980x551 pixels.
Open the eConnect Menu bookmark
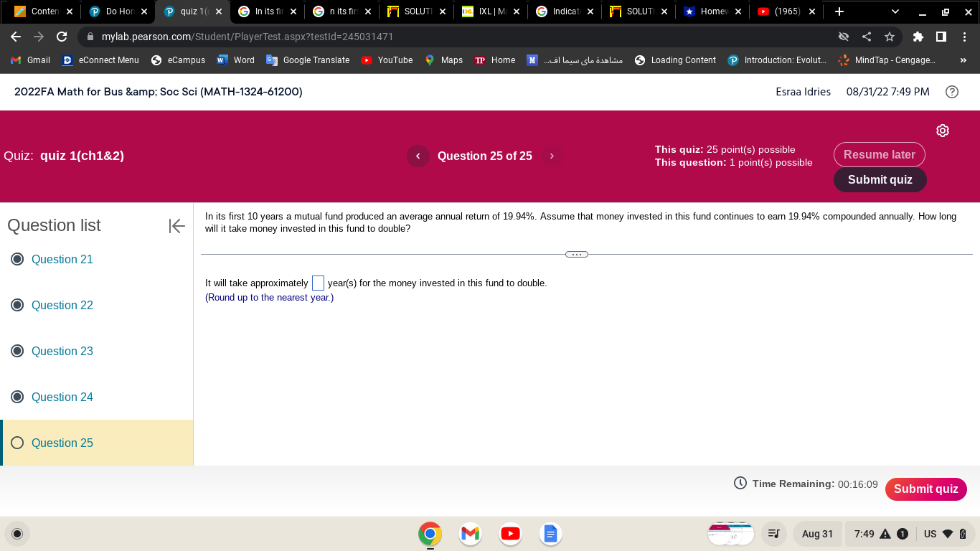click(x=100, y=60)
